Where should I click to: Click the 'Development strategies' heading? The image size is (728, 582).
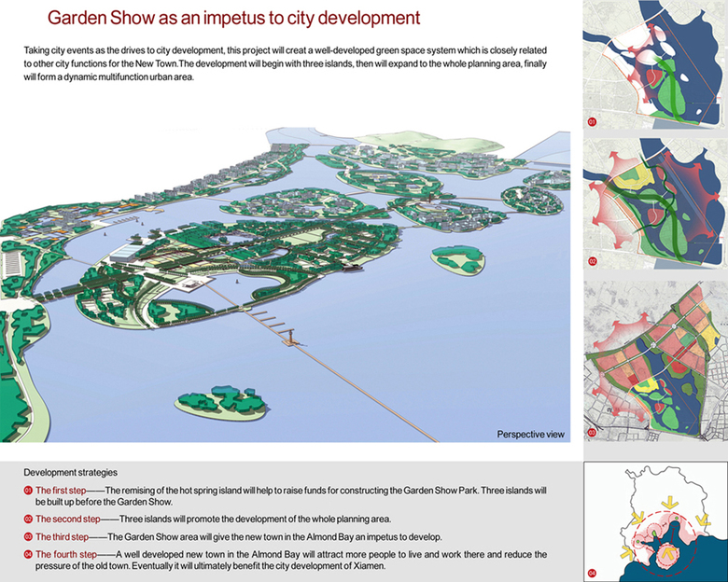click(70, 473)
